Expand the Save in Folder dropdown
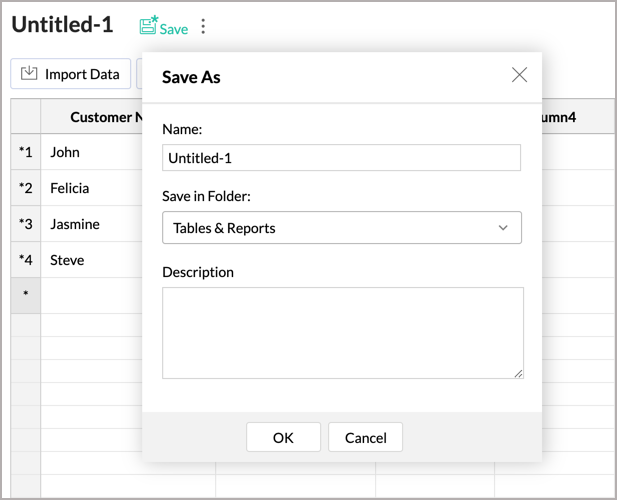 point(341,228)
